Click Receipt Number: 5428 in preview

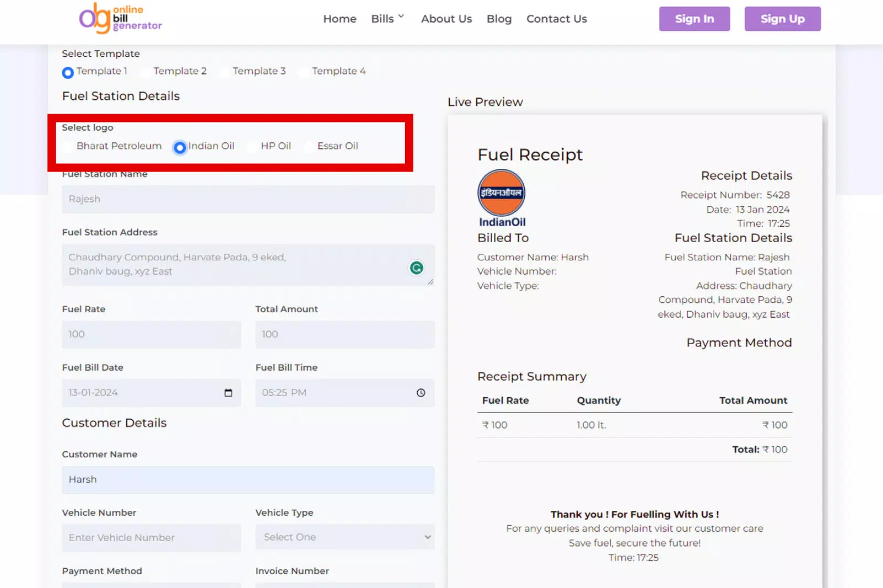(x=735, y=195)
